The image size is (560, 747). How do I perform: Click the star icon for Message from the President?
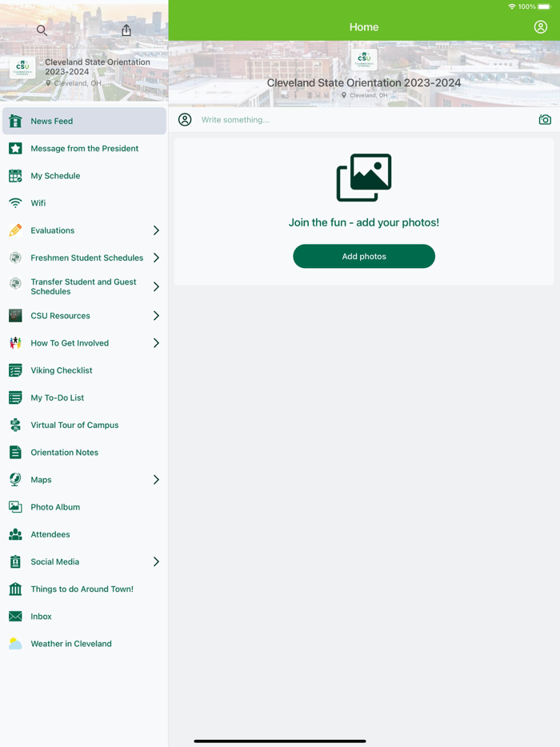click(15, 148)
